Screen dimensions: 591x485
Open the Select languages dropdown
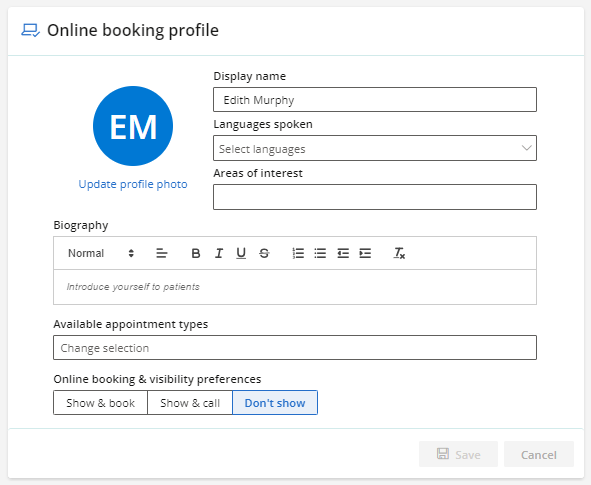tap(375, 148)
